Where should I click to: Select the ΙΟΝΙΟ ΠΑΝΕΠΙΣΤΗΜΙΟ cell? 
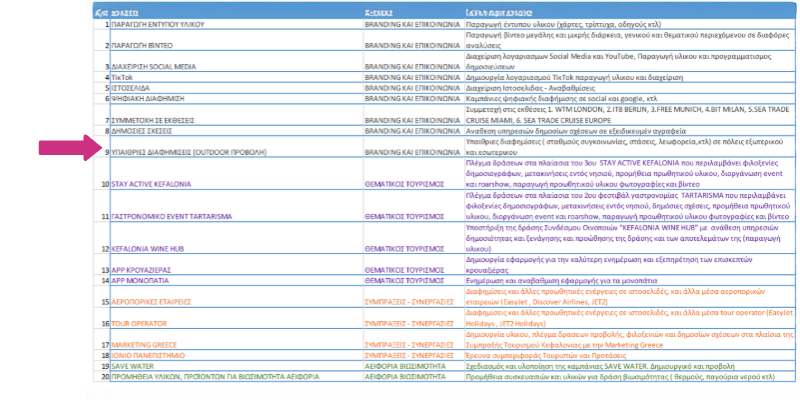150,356
